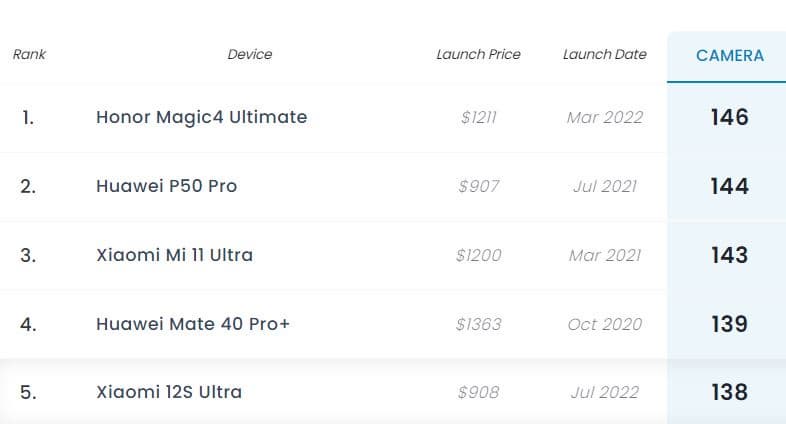
Task: Open the Honor Magic4 Ultimate link
Action: coord(201,117)
